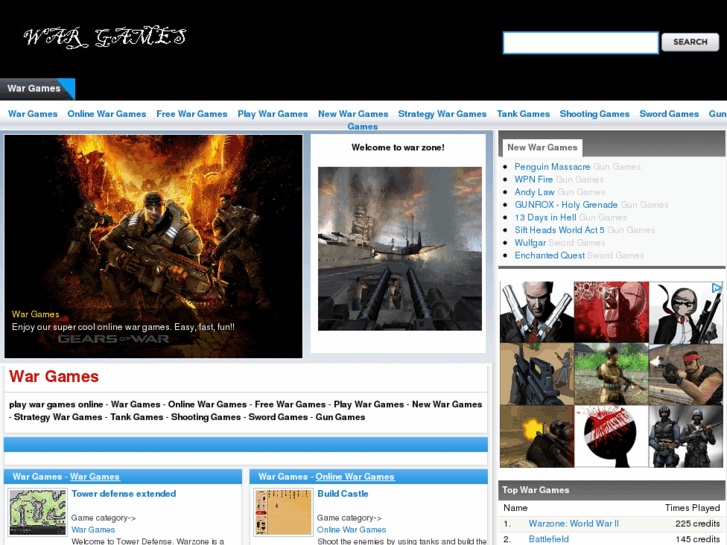727x545 pixels.
Task: Click the Top War Games heading
Action: pyautogui.click(x=536, y=490)
